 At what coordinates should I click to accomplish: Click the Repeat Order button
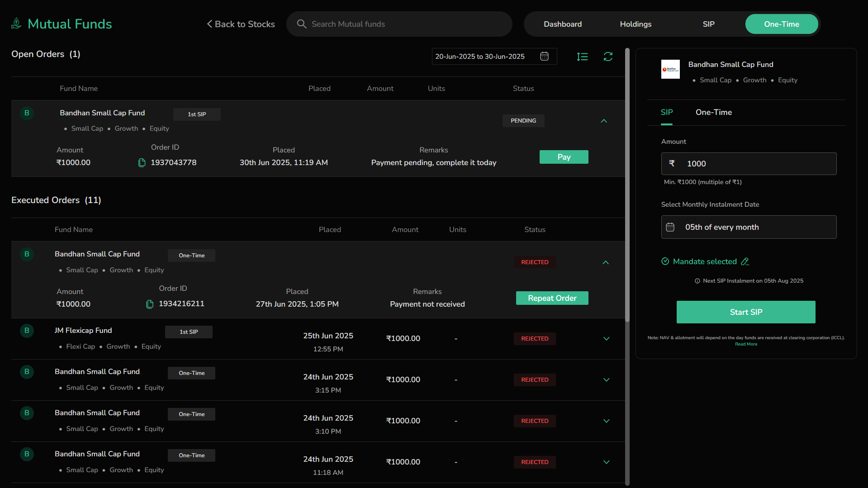pyautogui.click(x=552, y=298)
